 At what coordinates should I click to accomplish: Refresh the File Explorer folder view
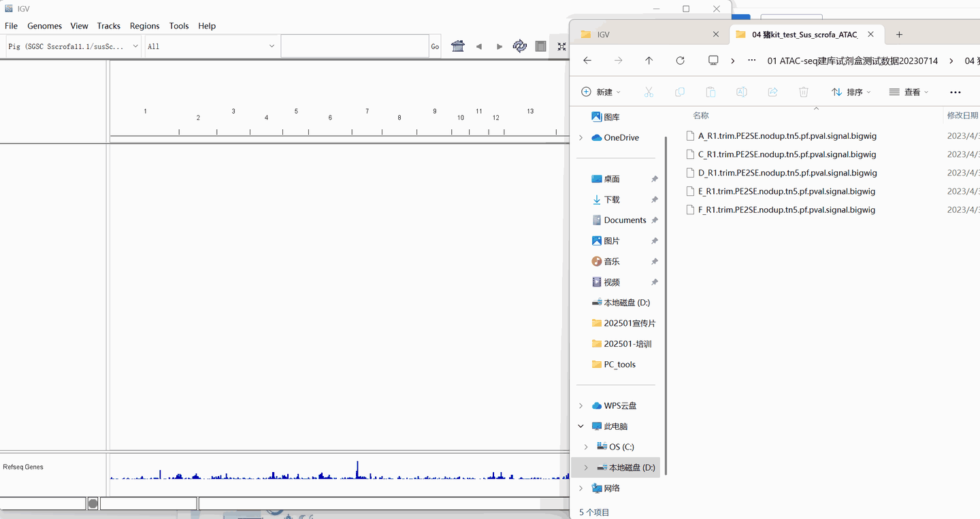click(680, 61)
